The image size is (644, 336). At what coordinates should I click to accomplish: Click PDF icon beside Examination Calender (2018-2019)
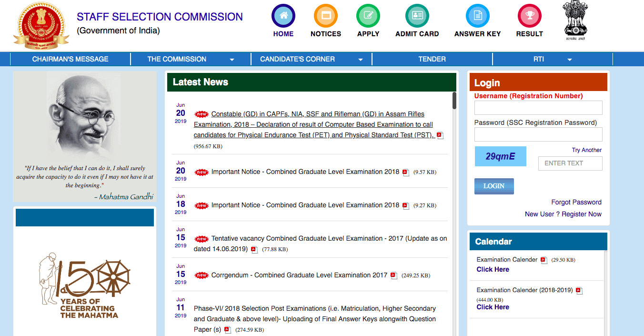click(579, 291)
